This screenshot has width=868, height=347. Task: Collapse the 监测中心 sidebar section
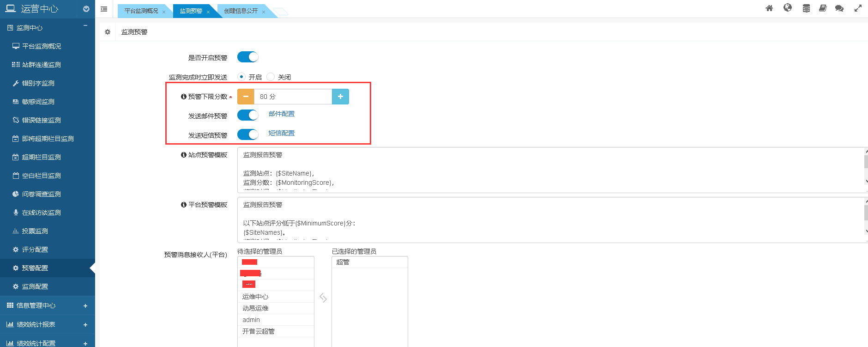85,26
